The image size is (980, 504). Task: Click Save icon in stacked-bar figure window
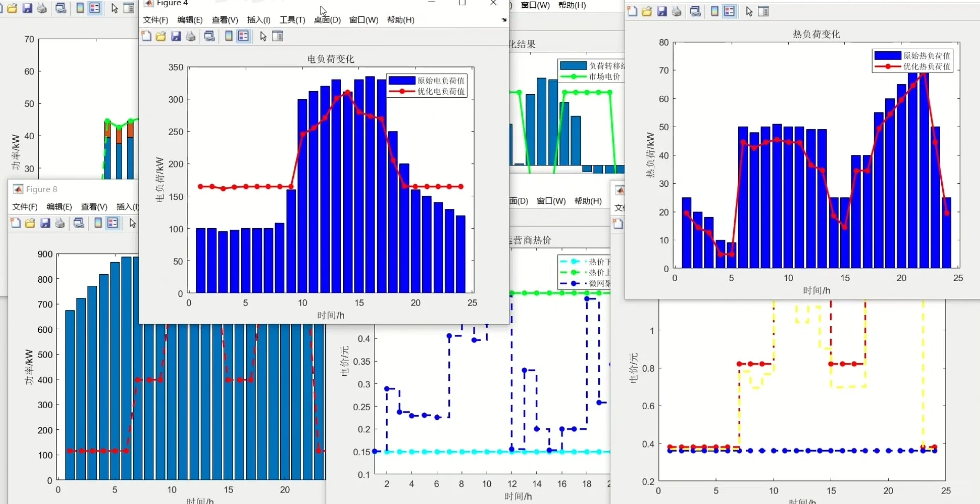pos(27,8)
